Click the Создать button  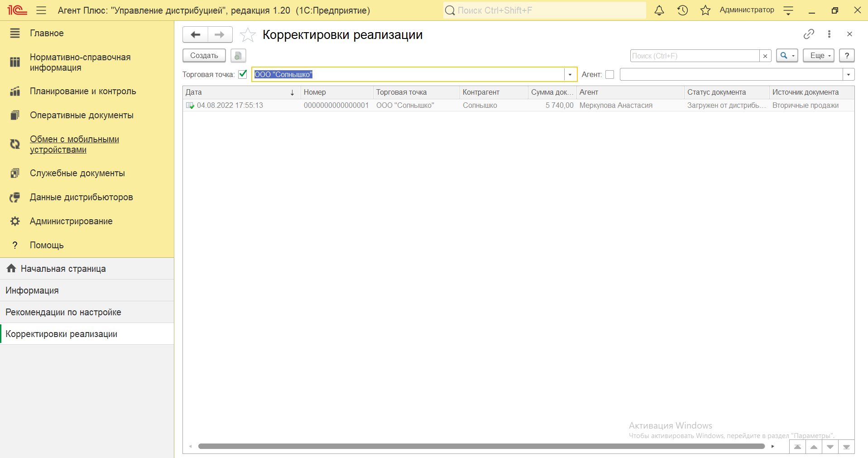coord(204,56)
